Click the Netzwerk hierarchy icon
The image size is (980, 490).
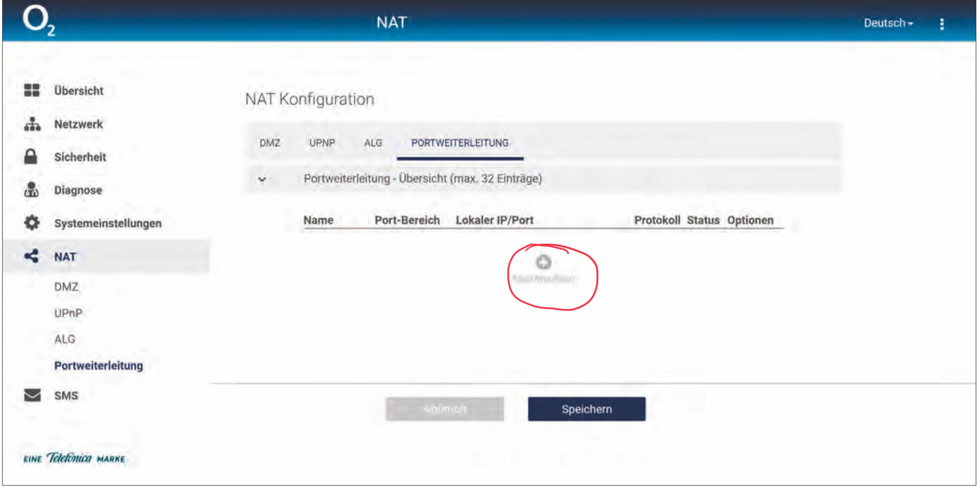[32, 124]
